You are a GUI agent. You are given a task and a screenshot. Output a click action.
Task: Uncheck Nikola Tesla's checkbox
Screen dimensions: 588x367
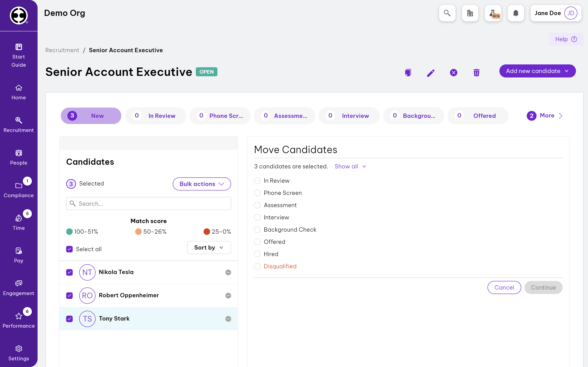[69, 272]
